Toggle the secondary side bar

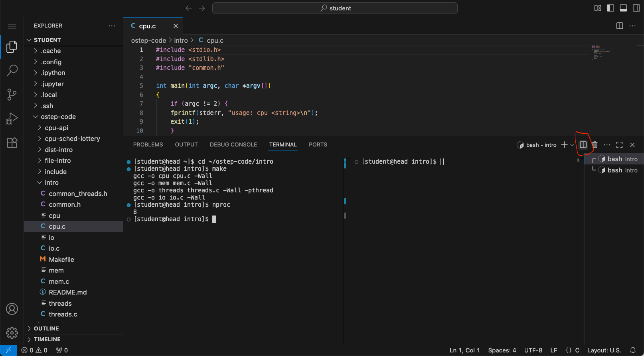(636, 8)
